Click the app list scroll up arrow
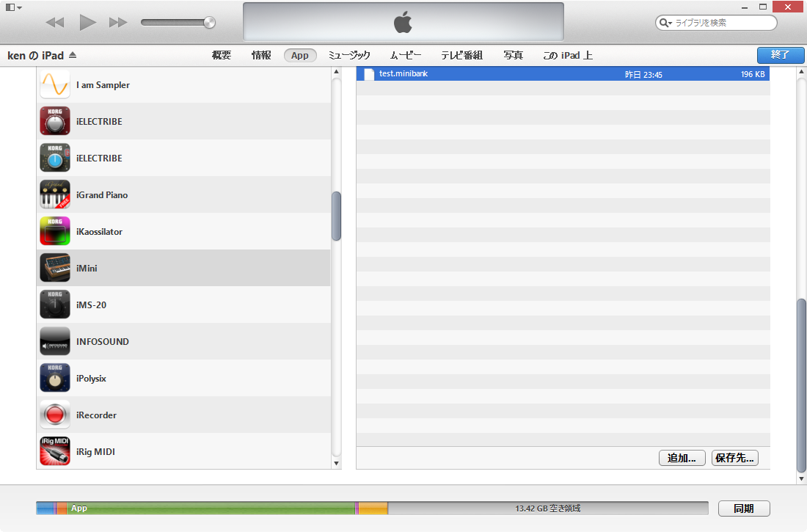 (337, 72)
